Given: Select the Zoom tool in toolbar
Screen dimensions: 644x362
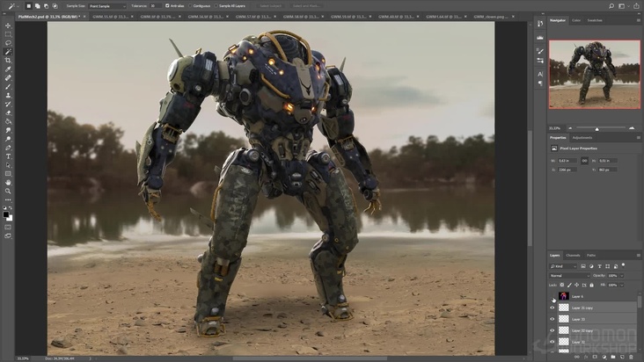Looking at the screenshot, I should click(8, 191).
